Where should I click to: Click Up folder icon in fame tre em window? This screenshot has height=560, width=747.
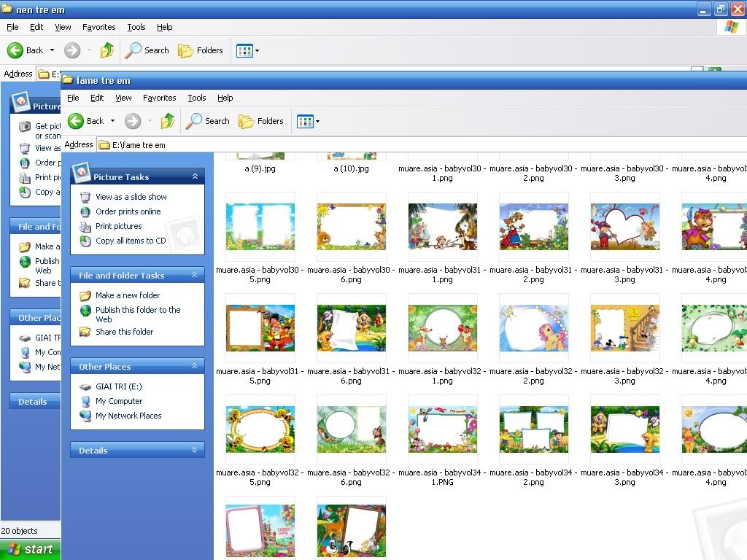click(167, 121)
